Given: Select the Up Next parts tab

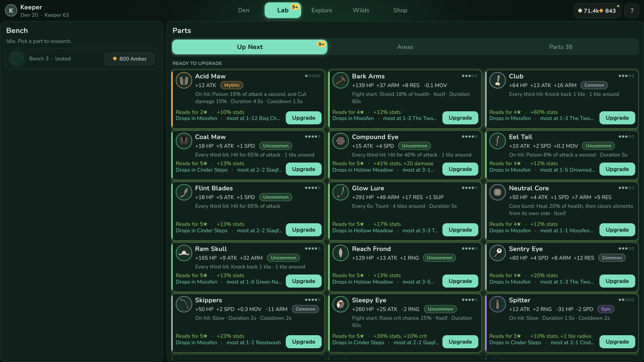Looking at the screenshot, I should [250, 47].
